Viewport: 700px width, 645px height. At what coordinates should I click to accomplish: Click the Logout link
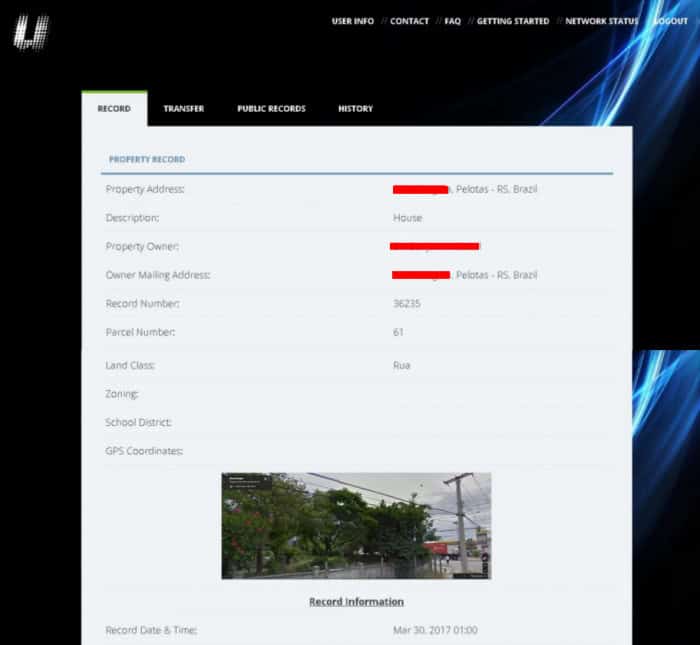point(671,21)
